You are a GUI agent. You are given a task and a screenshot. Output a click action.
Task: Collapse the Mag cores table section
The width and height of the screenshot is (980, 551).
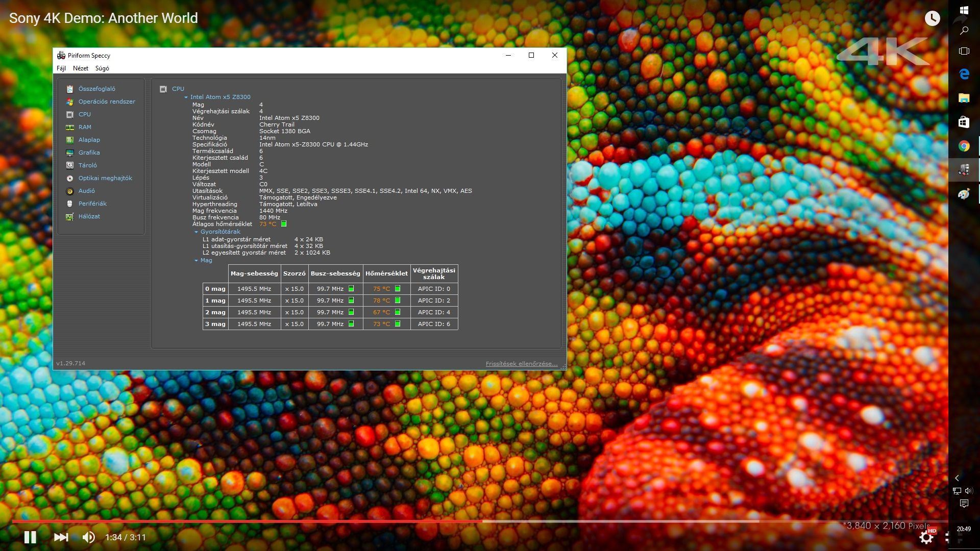pos(196,261)
